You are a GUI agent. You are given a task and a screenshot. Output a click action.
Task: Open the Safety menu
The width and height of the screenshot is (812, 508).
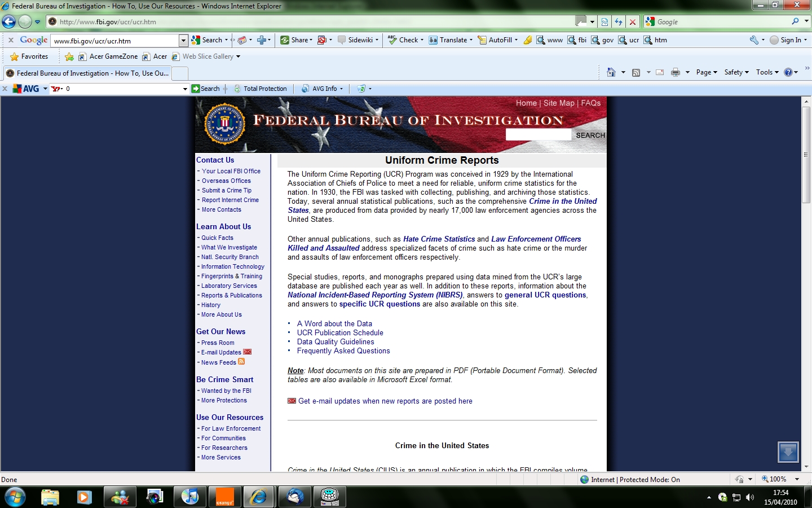pyautogui.click(x=736, y=72)
